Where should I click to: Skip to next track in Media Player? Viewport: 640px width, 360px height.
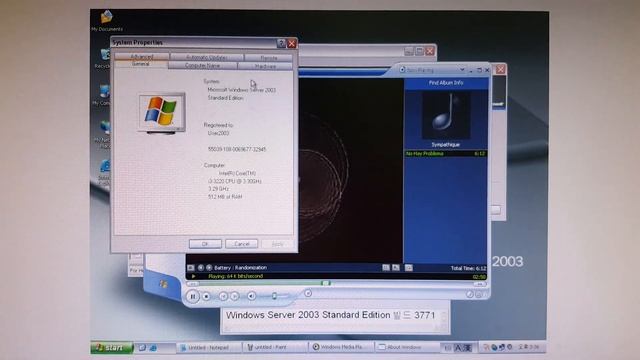(235, 296)
